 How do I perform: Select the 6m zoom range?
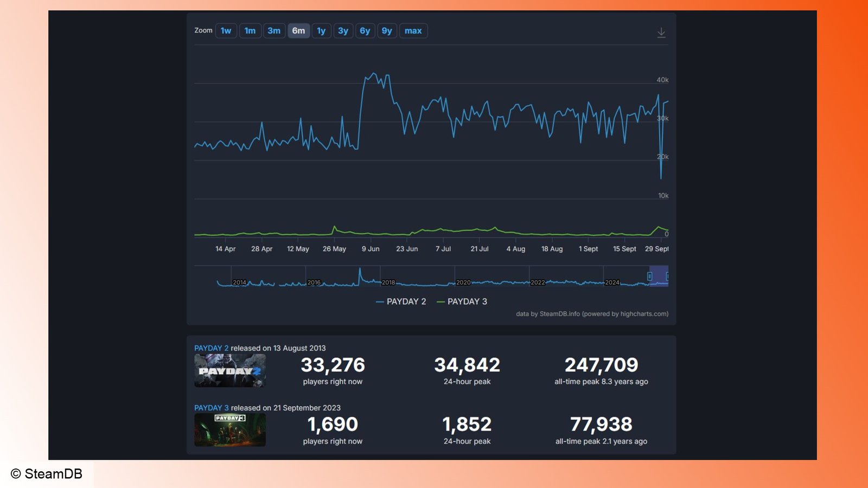tap(298, 31)
